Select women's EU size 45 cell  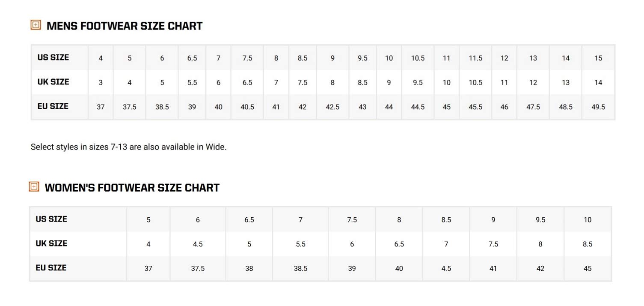coord(588,269)
